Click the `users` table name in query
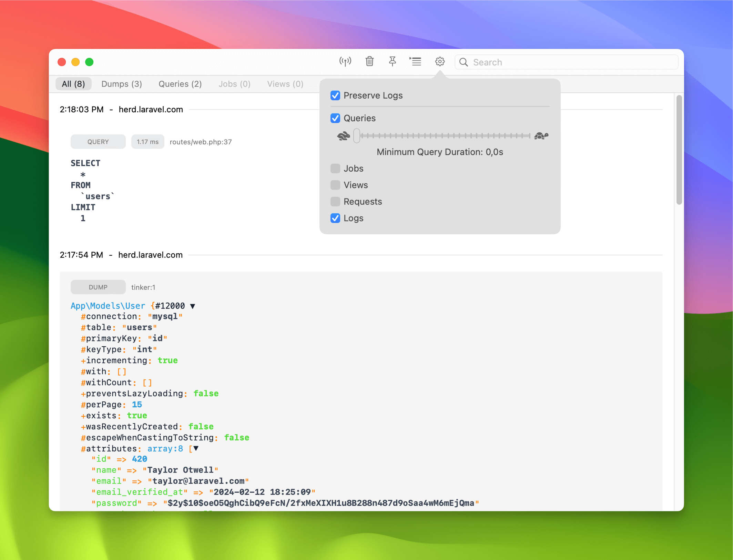Screen dimensions: 733x560 tap(98, 196)
